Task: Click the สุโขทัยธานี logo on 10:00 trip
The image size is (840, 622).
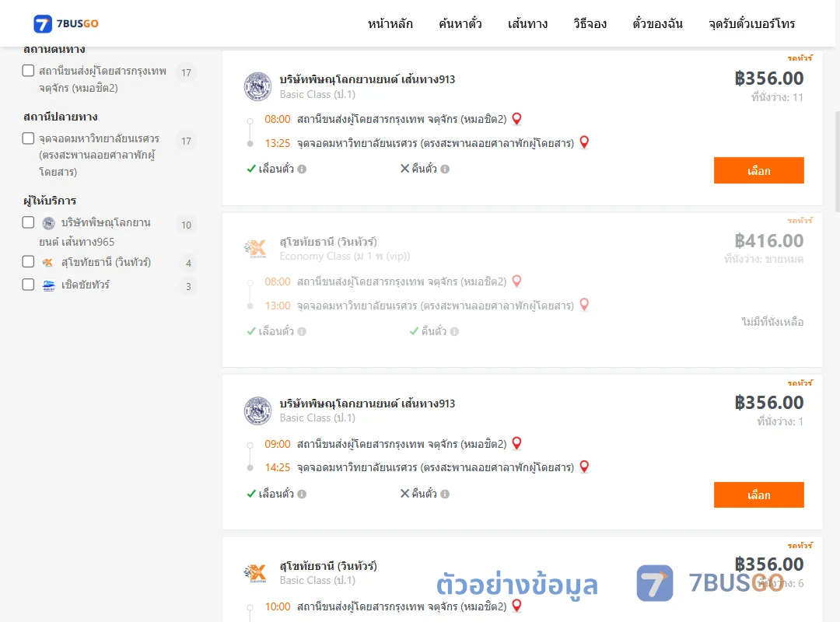Action: (x=256, y=573)
